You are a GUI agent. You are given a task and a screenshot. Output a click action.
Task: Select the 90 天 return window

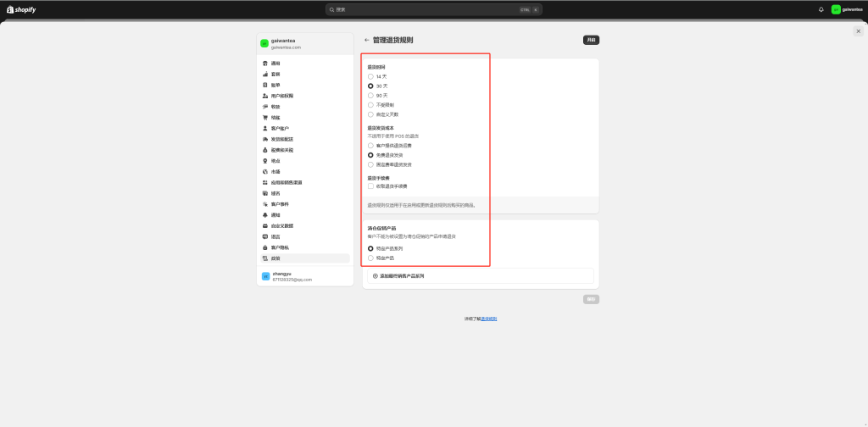click(371, 96)
